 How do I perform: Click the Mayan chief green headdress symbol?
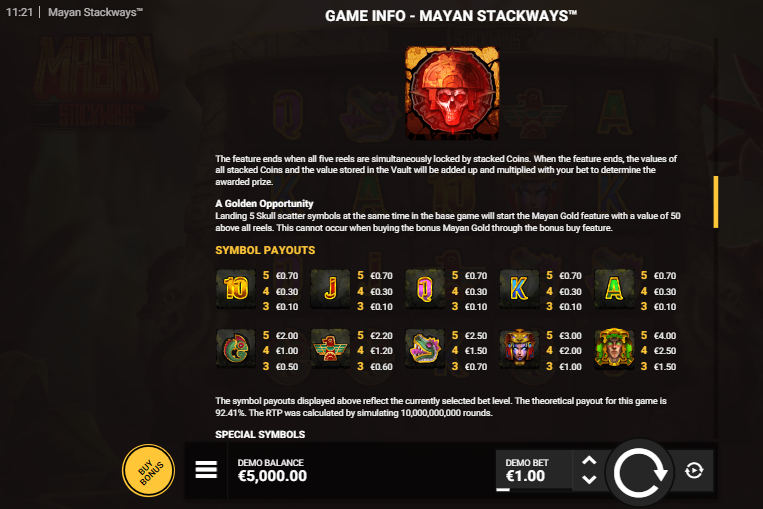coord(614,348)
